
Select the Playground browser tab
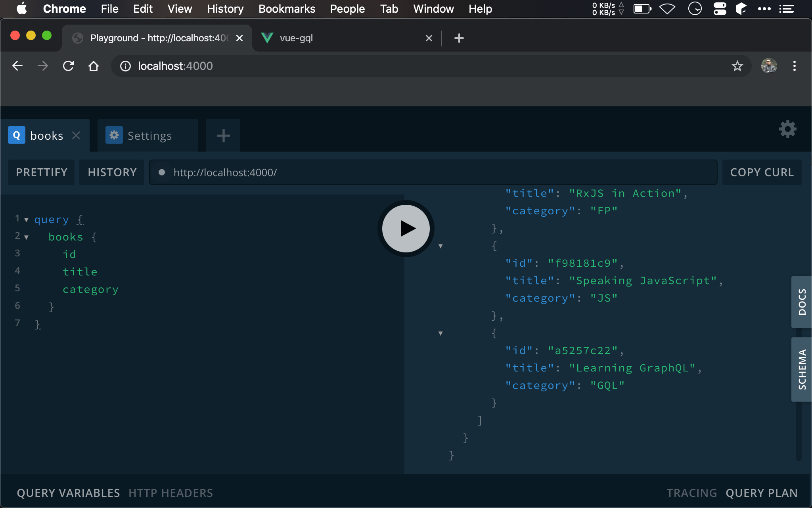[x=157, y=38]
